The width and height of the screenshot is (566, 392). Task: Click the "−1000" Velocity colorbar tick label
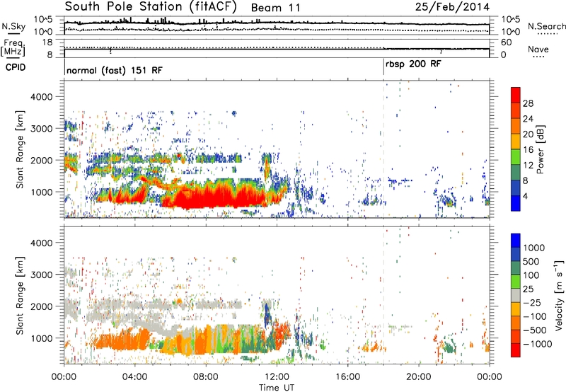(x=538, y=344)
